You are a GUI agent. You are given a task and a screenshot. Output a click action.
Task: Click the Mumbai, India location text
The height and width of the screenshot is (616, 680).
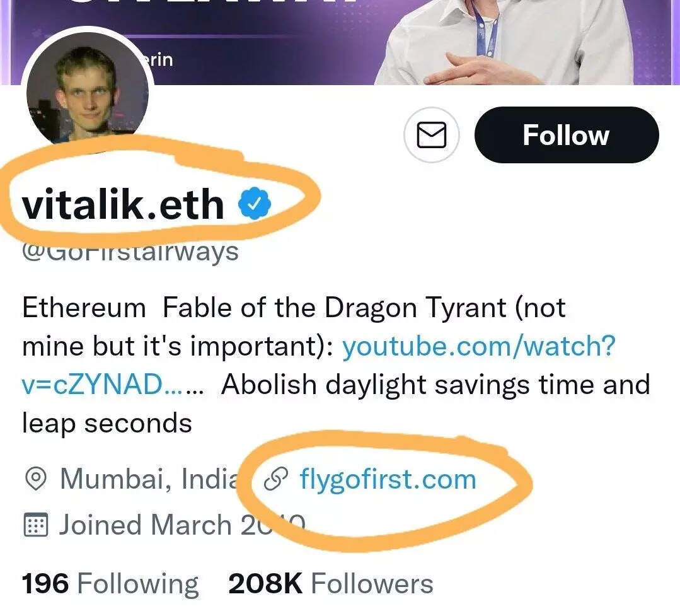tap(149, 480)
